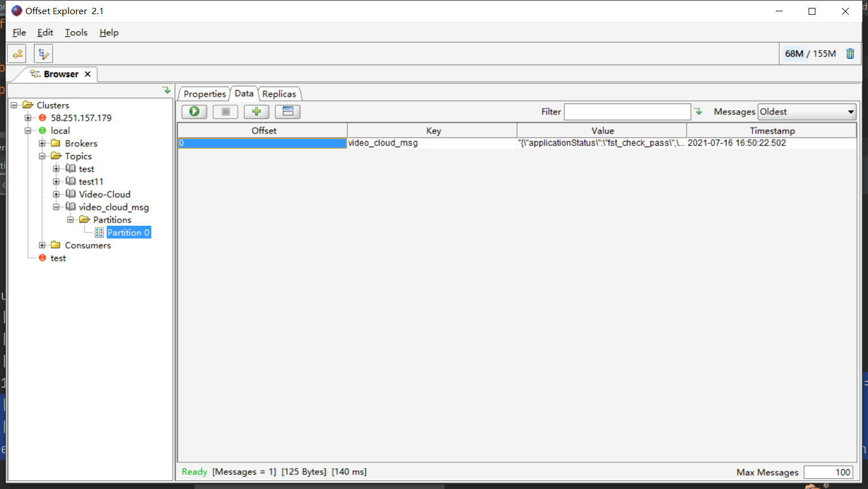Open the Tools menu
Viewport: 868px width, 489px height.
coord(76,33)
